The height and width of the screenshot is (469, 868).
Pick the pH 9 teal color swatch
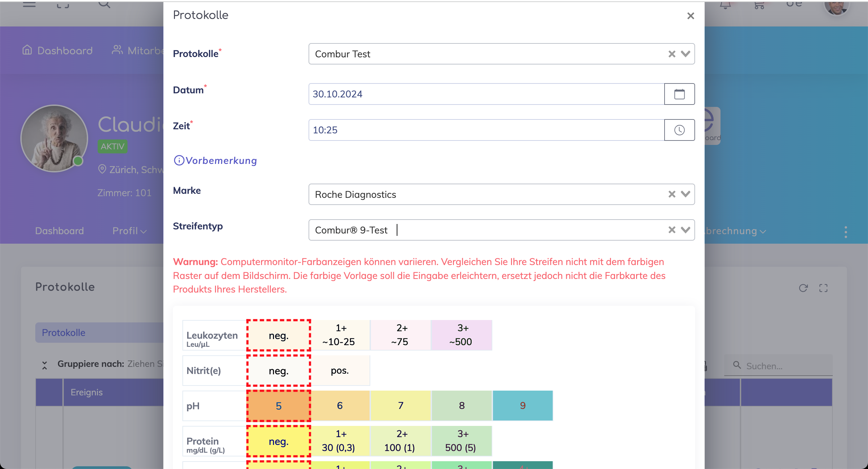[x=522, y=406]
